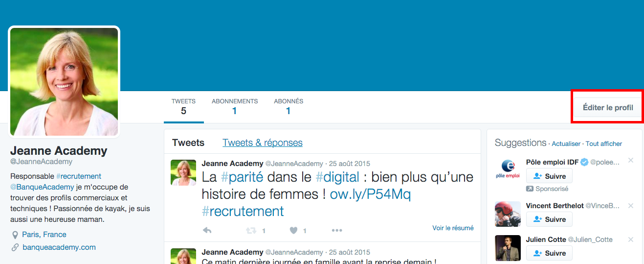Image resolution: width=644 pixels, height=264 pixels.
Task: Click the #recrutement hashtag in the bio
Action: [x=79, y=176]
